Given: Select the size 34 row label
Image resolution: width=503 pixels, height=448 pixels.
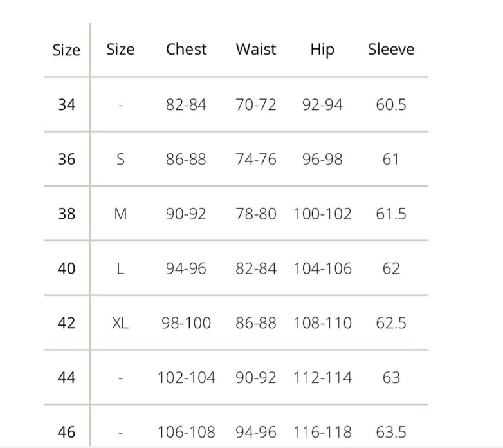Looking at the screenshot, I should pyautogui.click(x=66, y=104).
